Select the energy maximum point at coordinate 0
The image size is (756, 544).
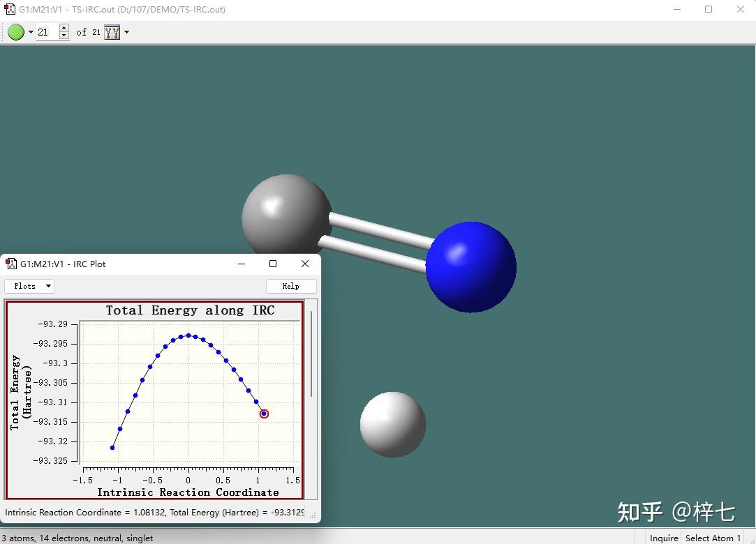188,335
